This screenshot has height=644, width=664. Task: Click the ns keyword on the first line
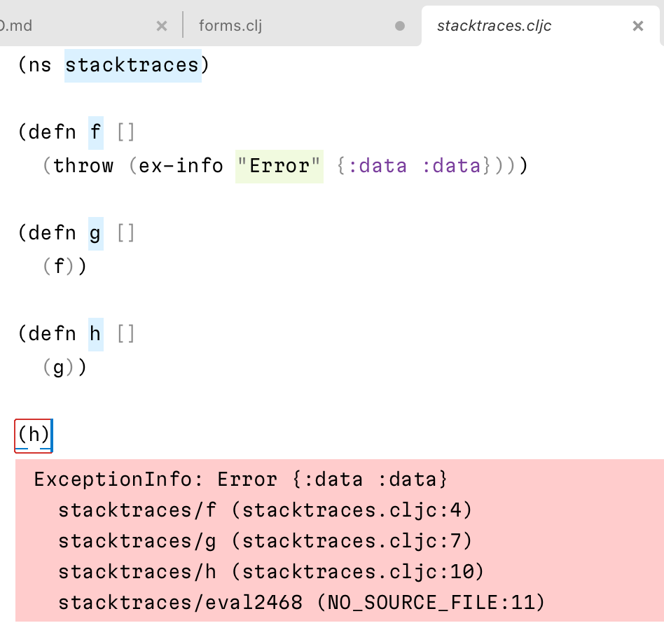click(x=40, y=66)
